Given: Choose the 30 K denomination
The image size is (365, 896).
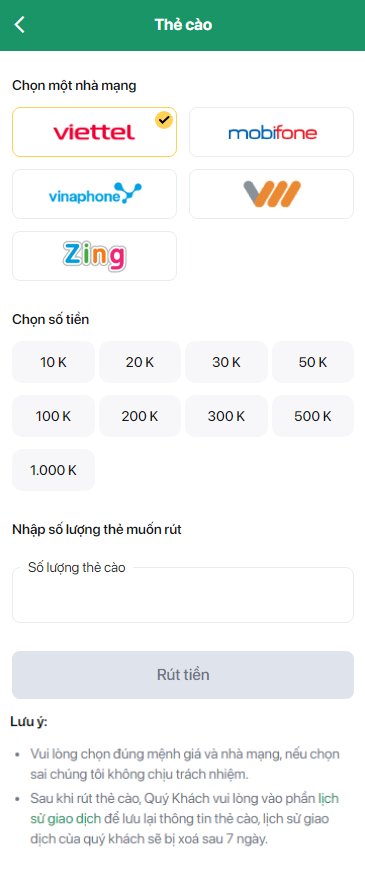Looking at the screenshot, I should click(x=226, y=362).
